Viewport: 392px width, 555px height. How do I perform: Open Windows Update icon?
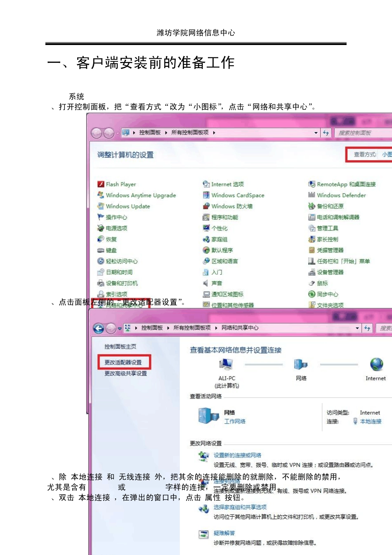click(x=101, y=206)
